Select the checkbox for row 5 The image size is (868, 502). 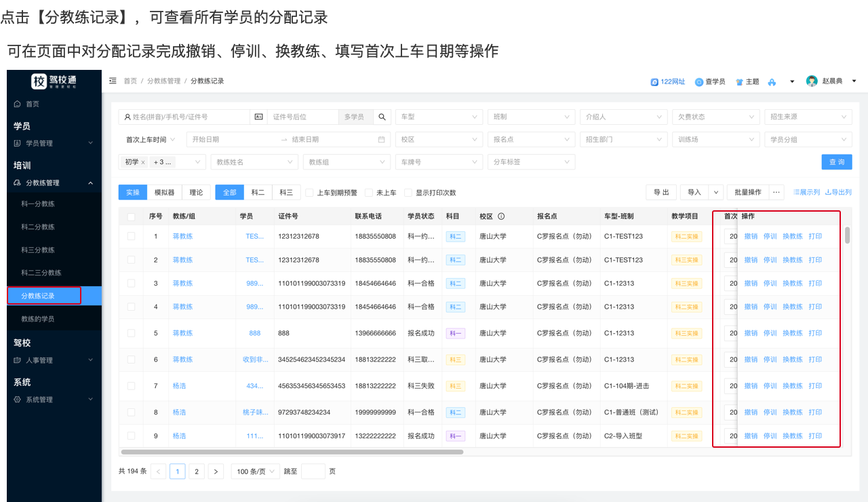tap(131, 333)
